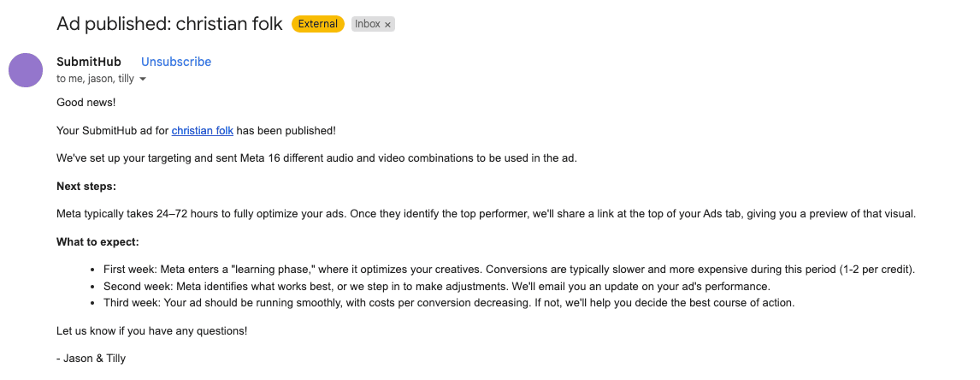Click the "Good news!" greeting line
Screen dimensions: 980x380
click(x=86, y=103)
